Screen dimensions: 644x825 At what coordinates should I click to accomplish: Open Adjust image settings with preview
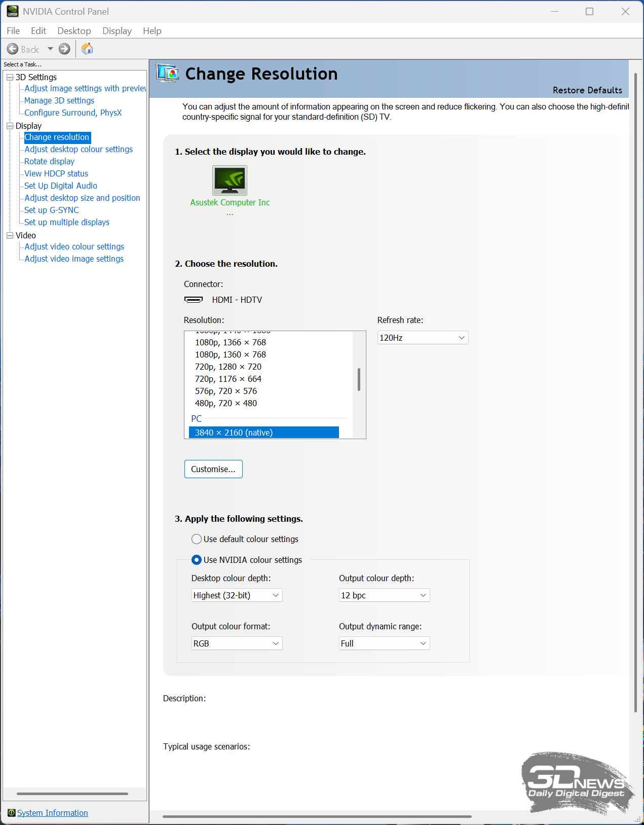85,88
